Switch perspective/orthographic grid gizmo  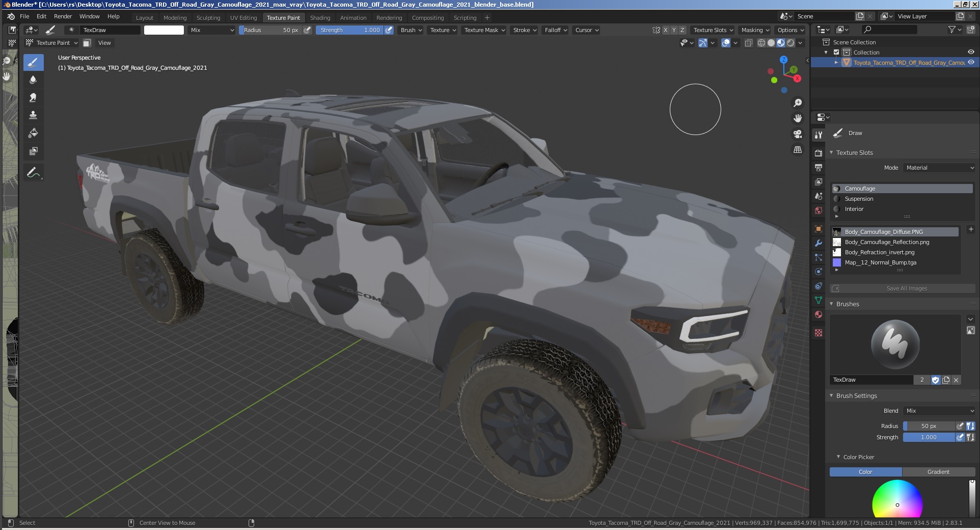(798, 150)
